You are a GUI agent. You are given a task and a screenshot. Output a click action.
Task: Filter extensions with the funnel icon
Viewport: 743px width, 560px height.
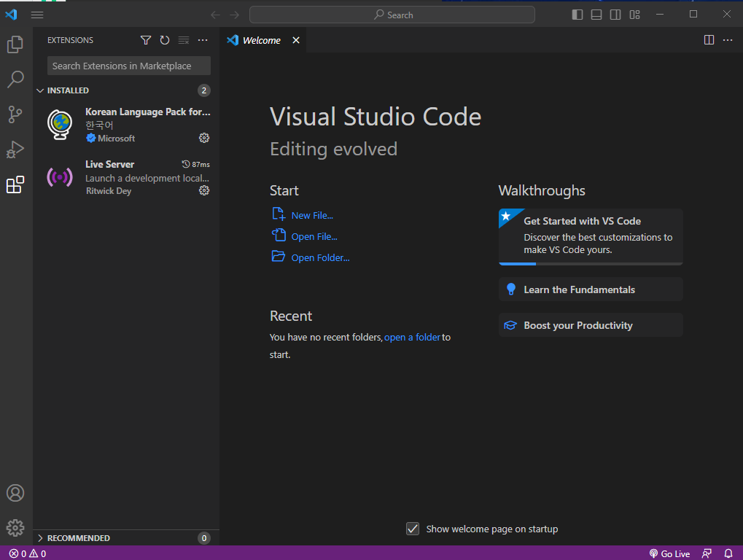coord(146,40)
